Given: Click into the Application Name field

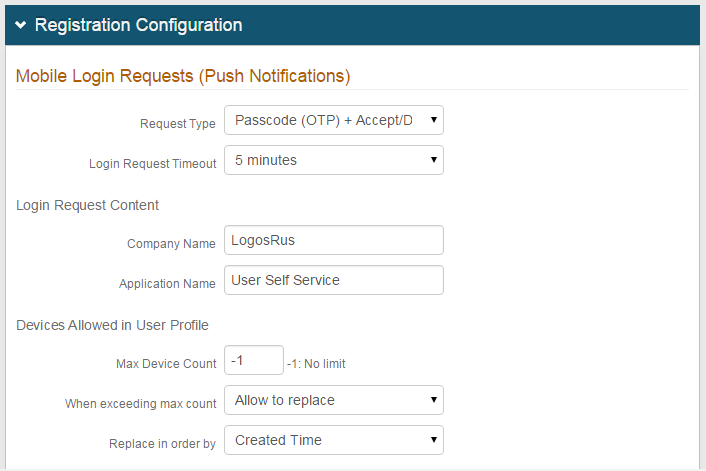Looking at the screenshot, I should [333, 281].
